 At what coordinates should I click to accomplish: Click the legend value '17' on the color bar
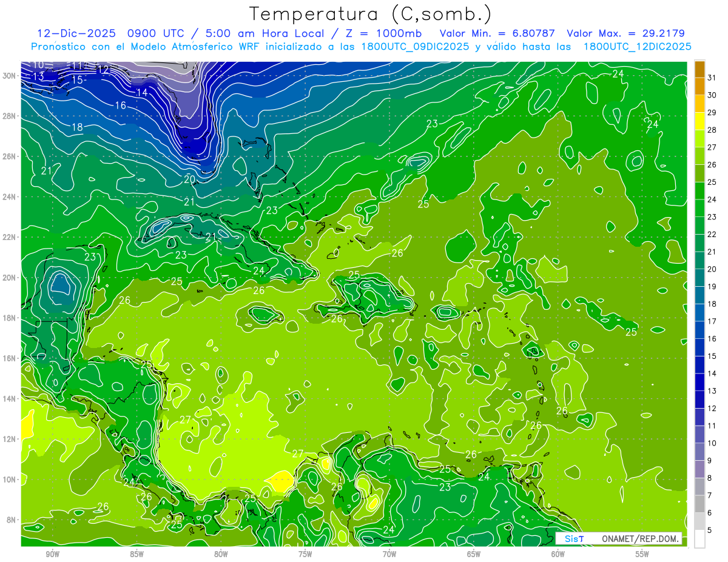coord(712,321)
